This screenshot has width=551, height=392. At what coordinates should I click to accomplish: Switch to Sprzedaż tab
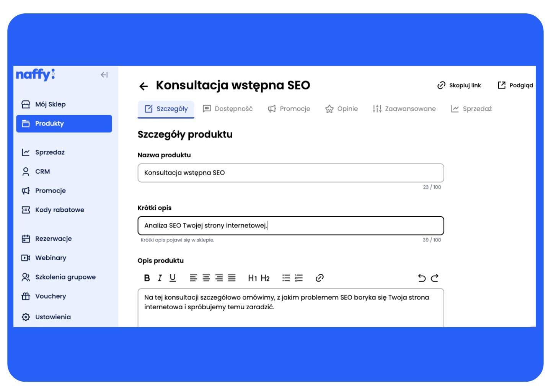pyautogui.click(x=471, y=109)
